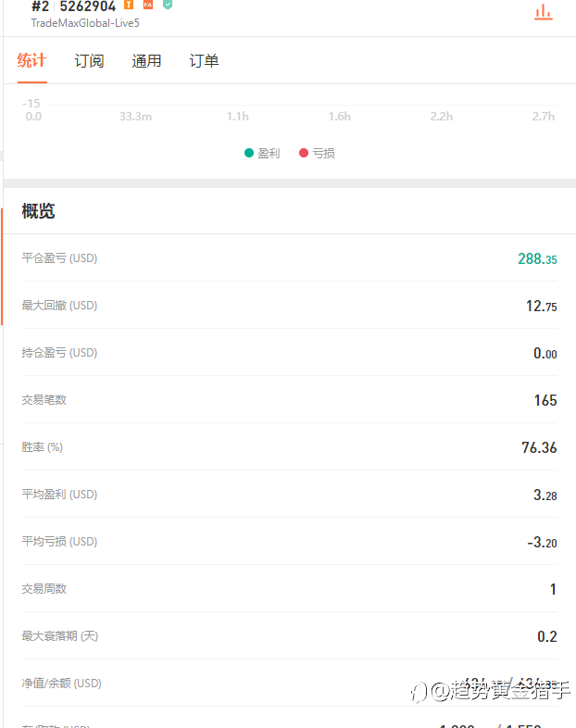This screenshot has width=576, height=728.
Task: Select the 平均盈利 (USD) row label
Action: tap(59, 495)
